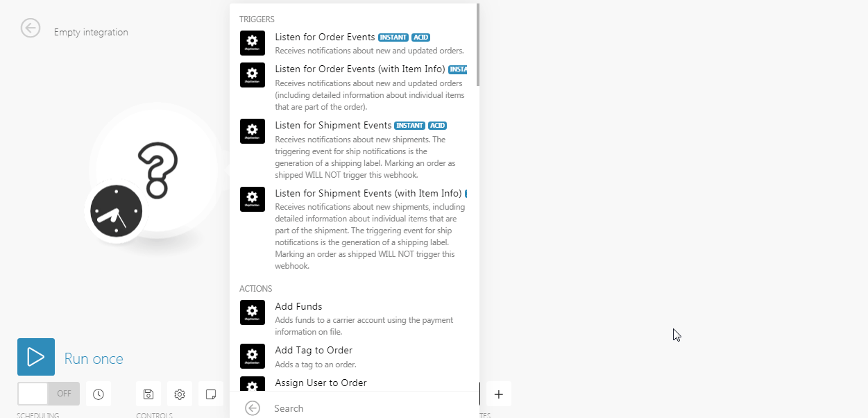The height and width of the screenshot is (418, 868).
Task: Click the back arrow beside Search
Action: tap(253, 408)
